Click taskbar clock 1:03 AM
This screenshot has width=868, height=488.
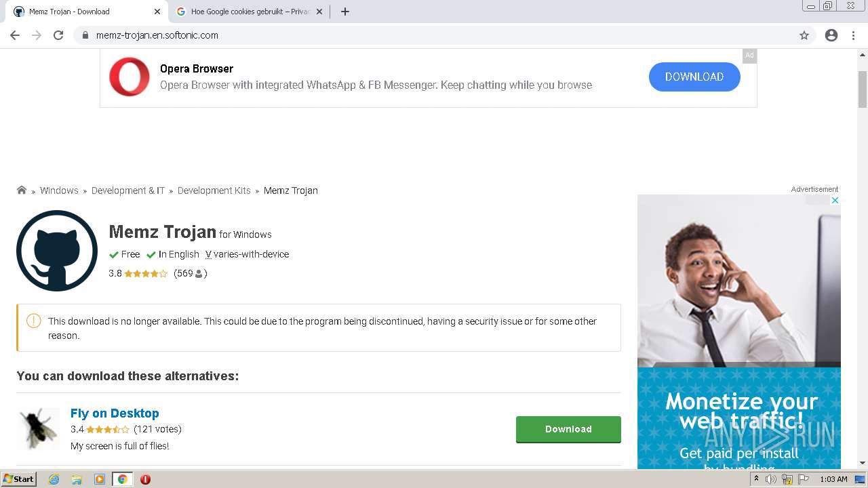pyautogui.click(x=833, y=479)
